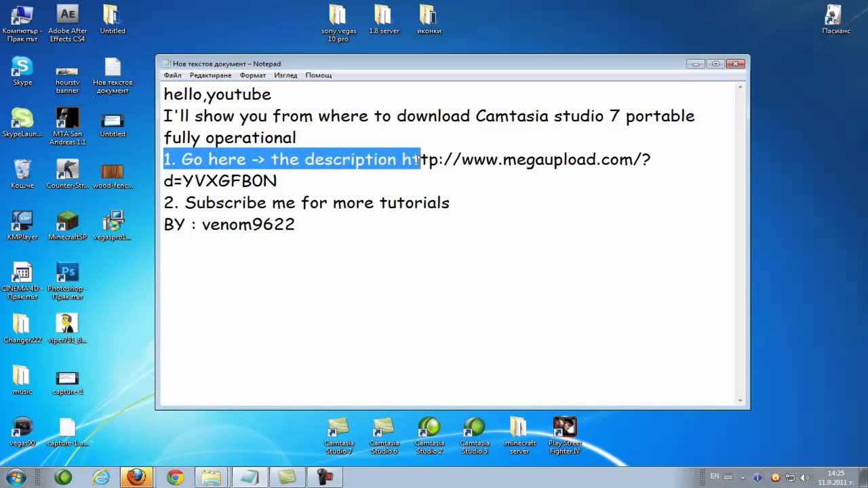Select the Camtasia Studio 7 shortcut
Viewport: 868px width, 488px height.
click(x=338, y=435)
